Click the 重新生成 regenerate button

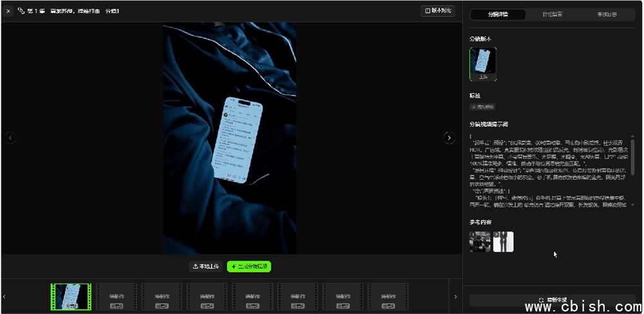click(x=552, y=300)
